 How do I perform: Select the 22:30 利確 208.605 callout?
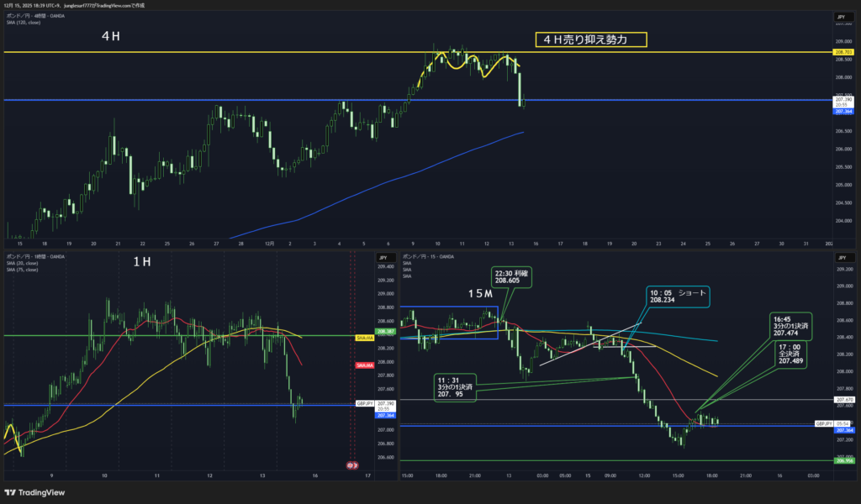click(x=513, y=277)
